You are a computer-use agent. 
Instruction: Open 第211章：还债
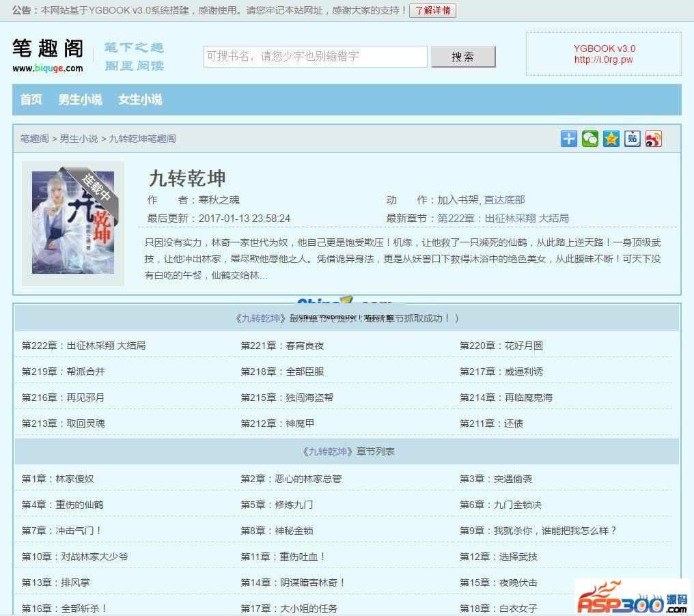[491, 423]
